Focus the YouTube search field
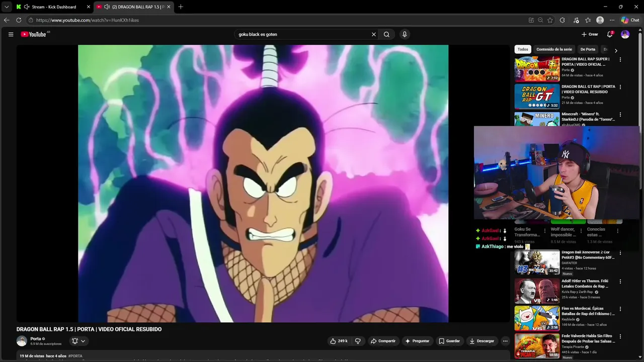 click(x=302, y=34)
